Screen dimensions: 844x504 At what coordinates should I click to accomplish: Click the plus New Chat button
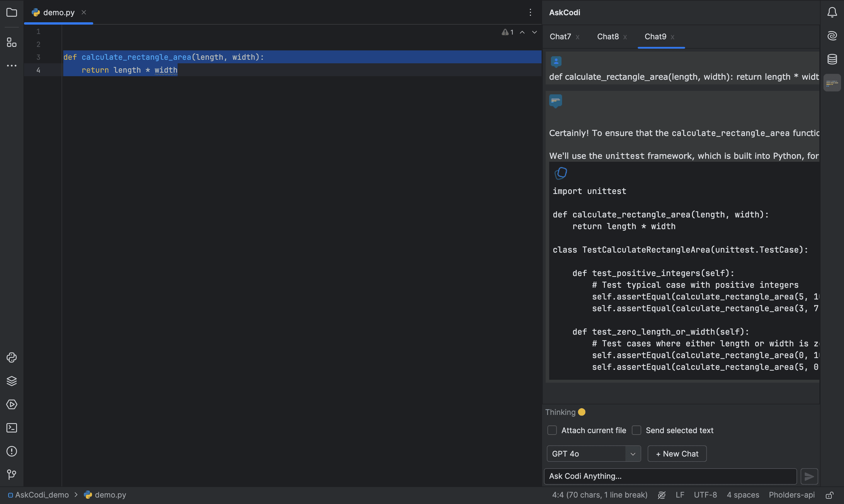click(677, 454)
